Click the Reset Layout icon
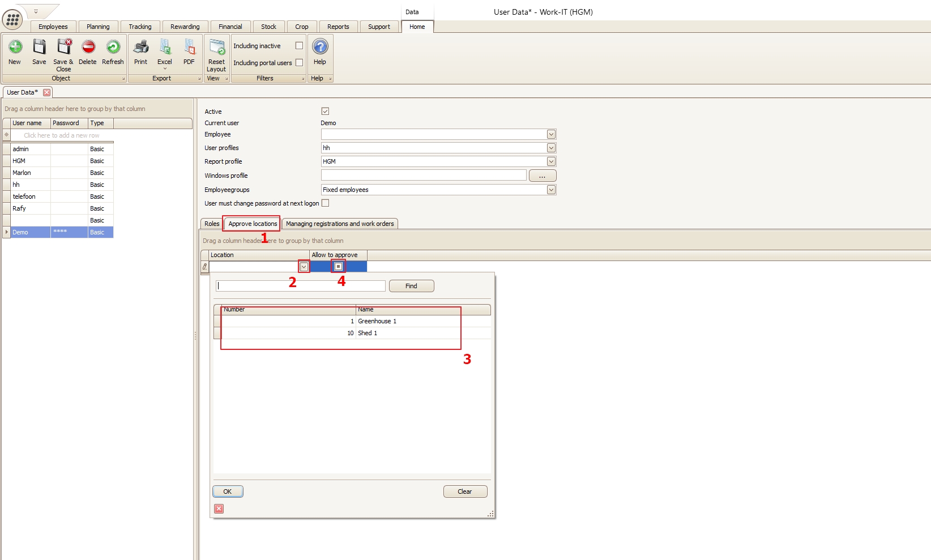931x560 pixels. [x=216, y=47]
